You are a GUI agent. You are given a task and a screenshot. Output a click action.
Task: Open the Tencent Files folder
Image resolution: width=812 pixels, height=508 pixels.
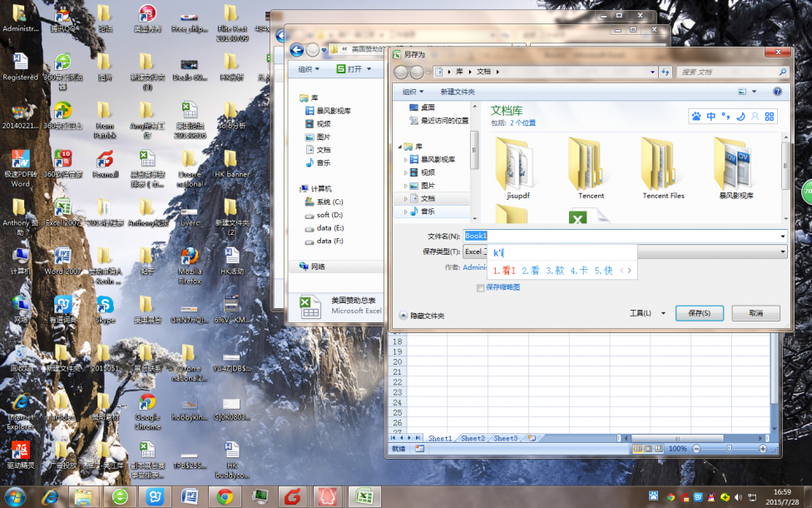click(662, 172)
